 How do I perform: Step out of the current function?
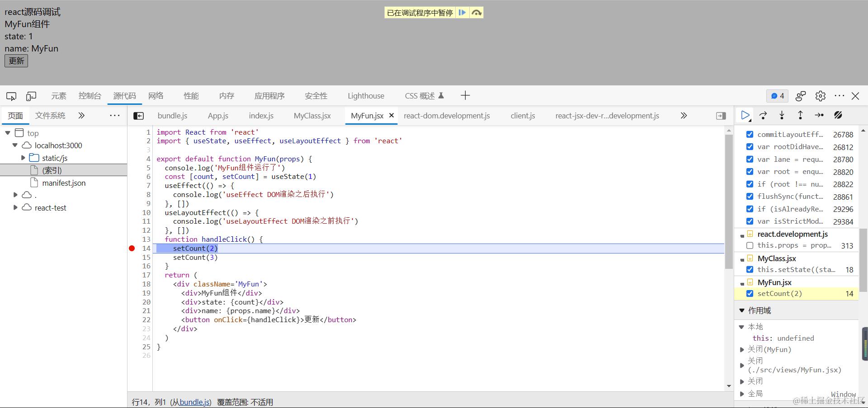point(800,115)
